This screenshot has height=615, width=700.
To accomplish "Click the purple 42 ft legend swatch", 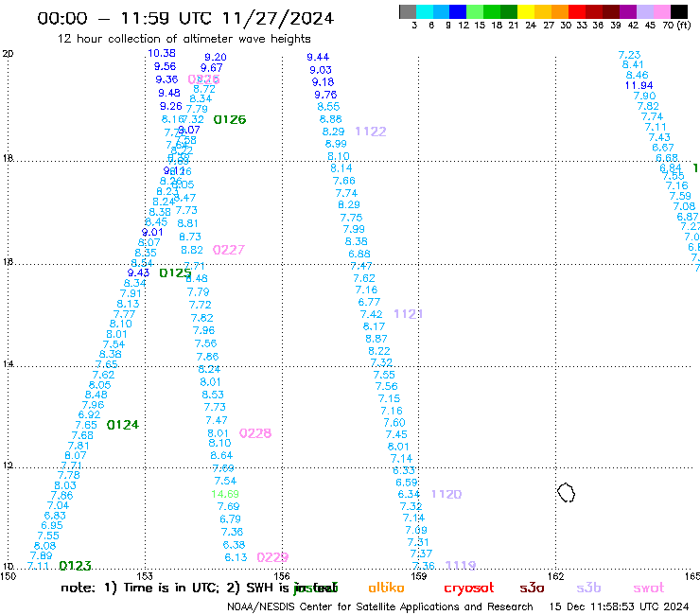I will coord(628,11).
